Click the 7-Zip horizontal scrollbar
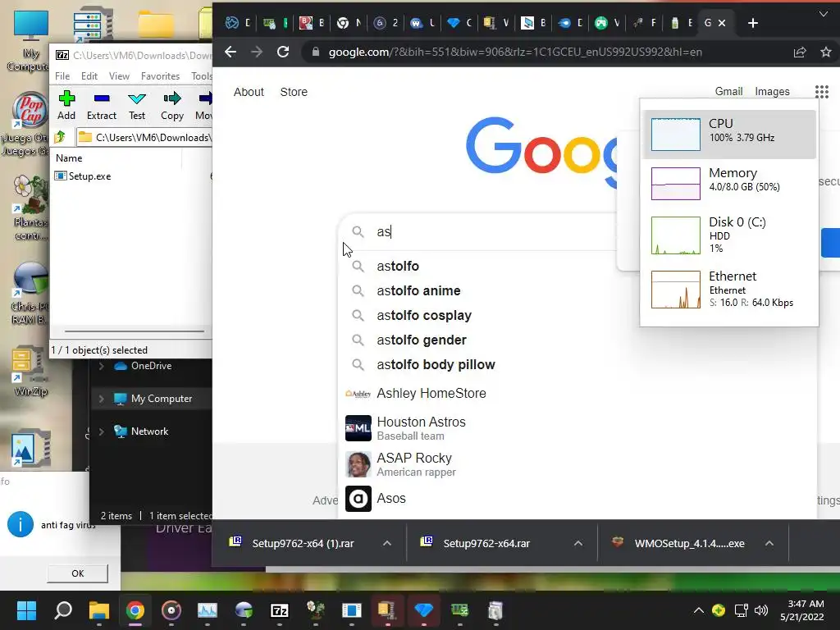Screen dimensions: 840x630 pos(134,331)
